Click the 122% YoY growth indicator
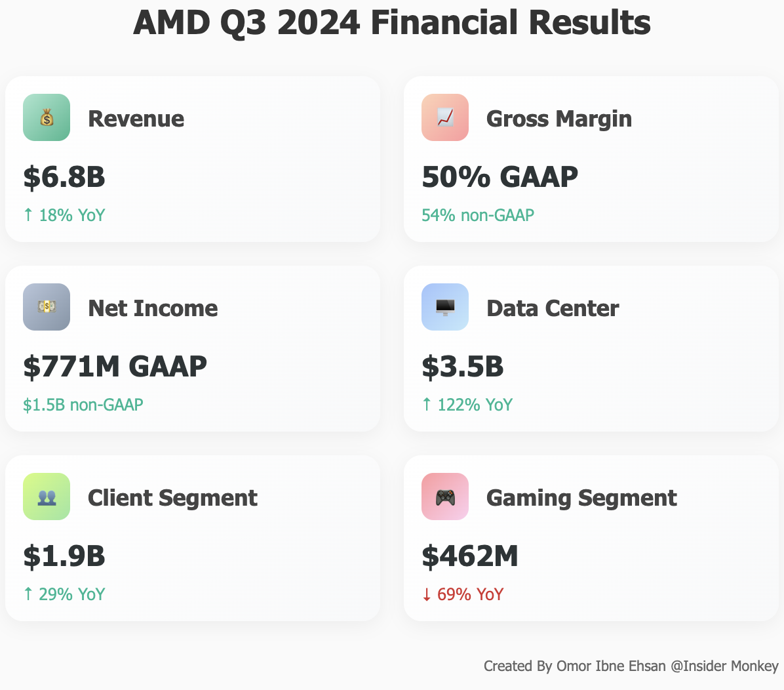Screen dimensions: 784x690 point(467,405)
